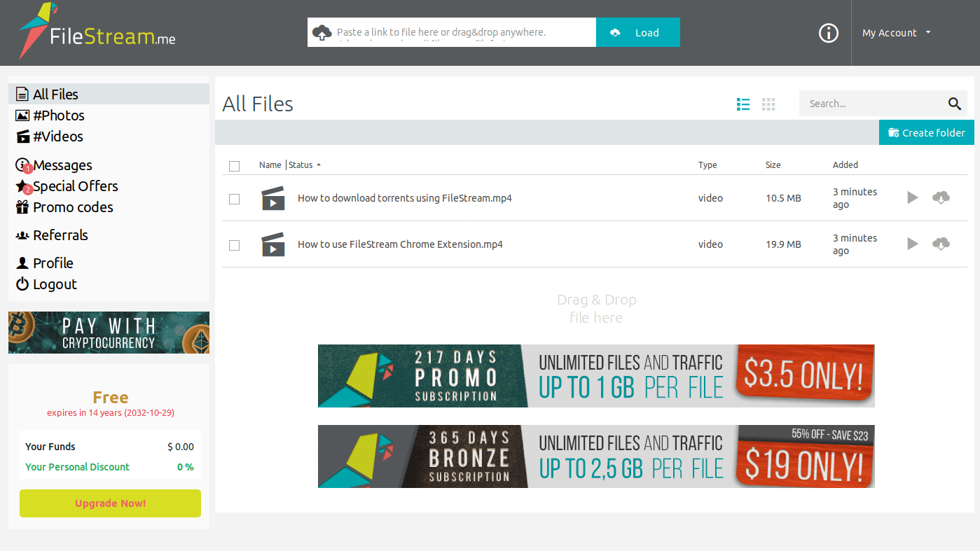Play the torrents tutorial video
Image resolution: width=980 pixels, height=551 pixels.
coord(912,198)
